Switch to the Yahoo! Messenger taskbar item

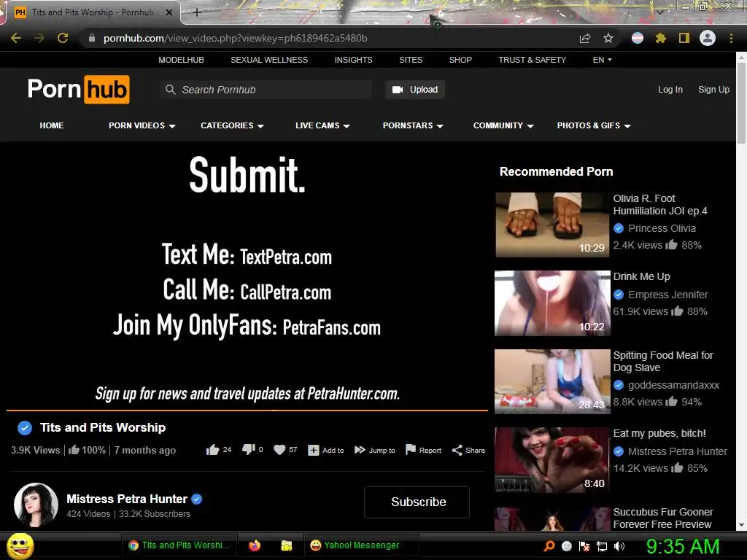click(x=361, y=545)
